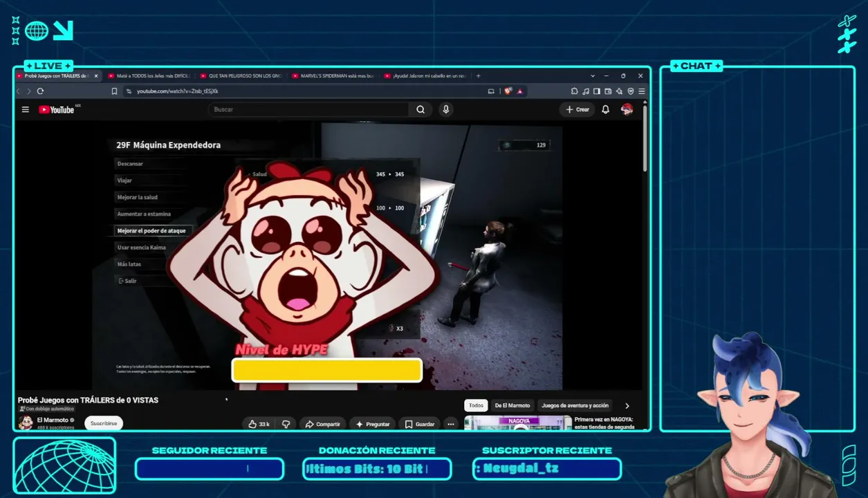
Task: Click the Crear button
Action: point(578,109)
